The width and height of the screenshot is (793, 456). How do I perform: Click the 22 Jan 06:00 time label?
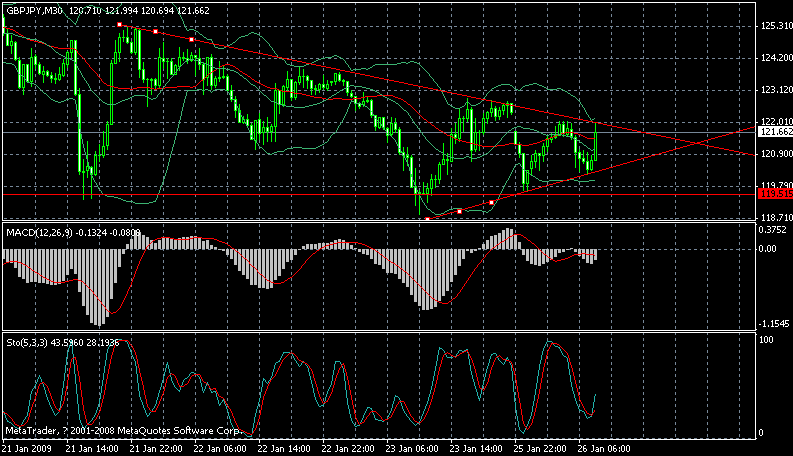[220, 449]
